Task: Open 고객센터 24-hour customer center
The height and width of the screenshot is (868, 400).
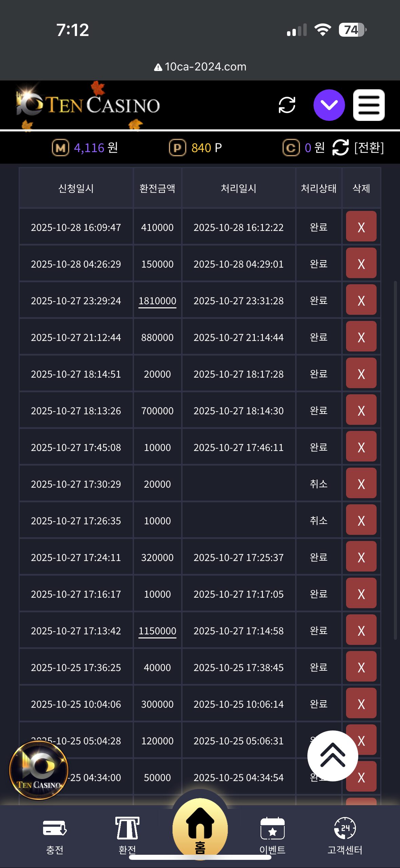Action: (345, 835)
